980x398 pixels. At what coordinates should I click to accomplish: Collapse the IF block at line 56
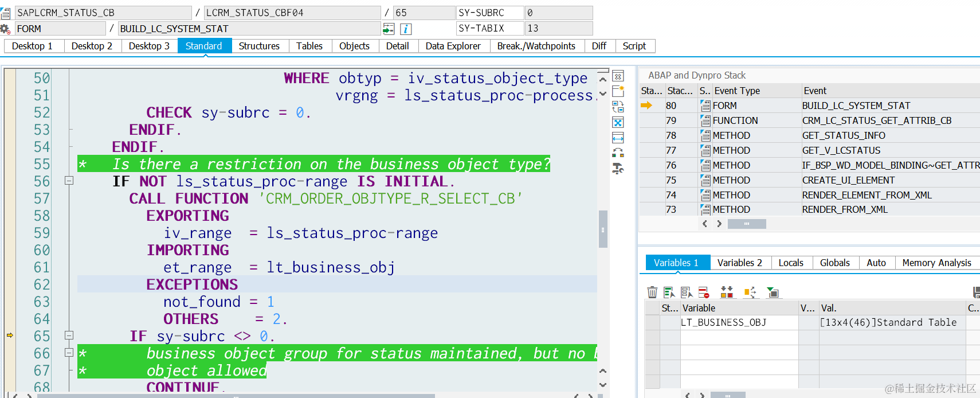point(69,181)
